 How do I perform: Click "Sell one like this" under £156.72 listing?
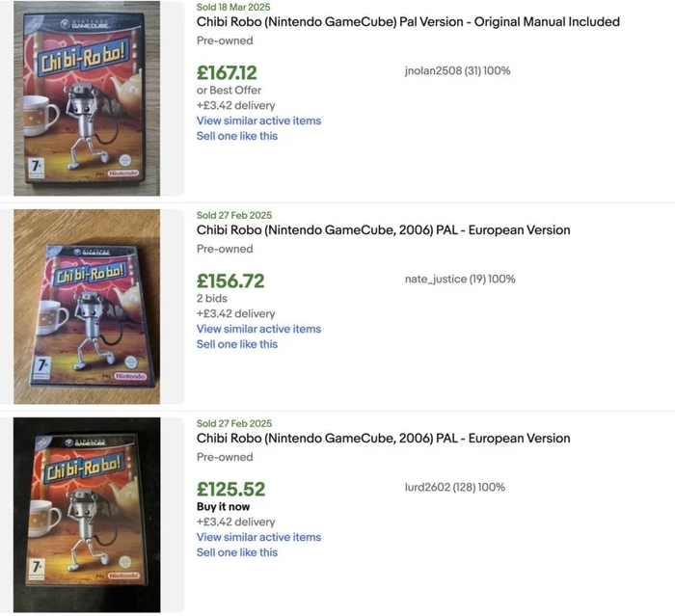click(x=237, y=344)
